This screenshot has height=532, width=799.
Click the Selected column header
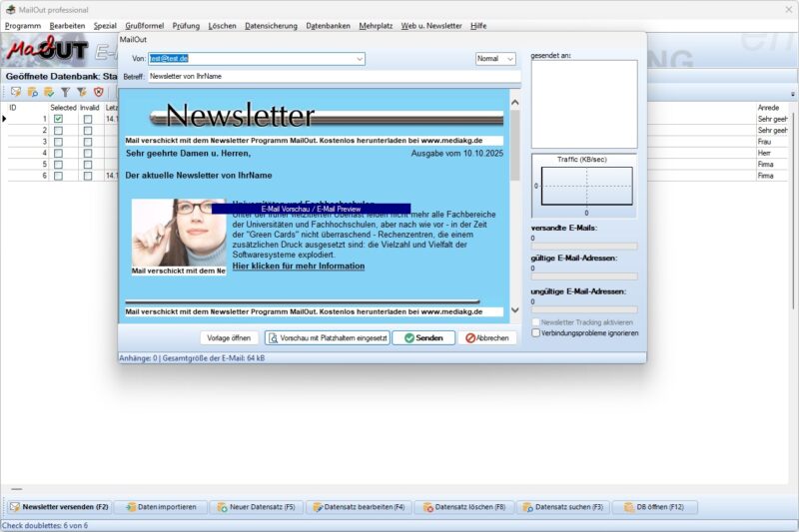tap(63, 108)
